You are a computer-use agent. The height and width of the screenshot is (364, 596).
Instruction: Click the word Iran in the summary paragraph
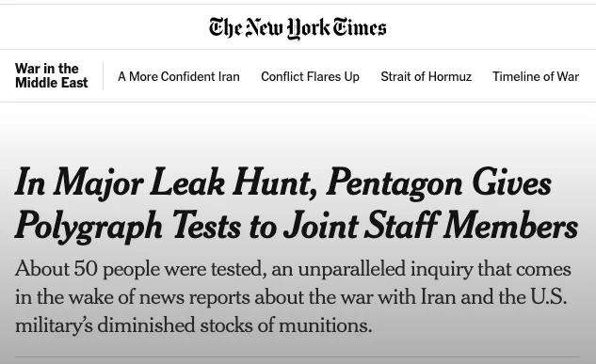[438, 296]
